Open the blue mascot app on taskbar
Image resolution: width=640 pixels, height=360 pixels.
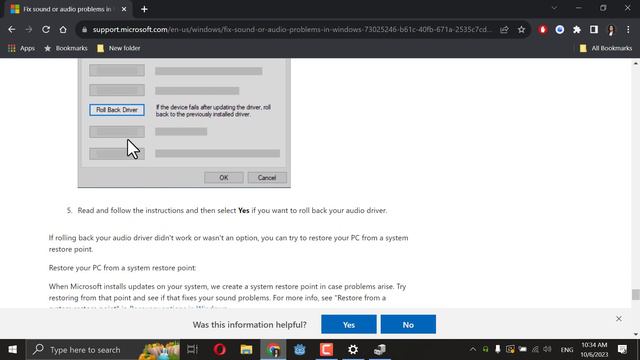(300, 350)
